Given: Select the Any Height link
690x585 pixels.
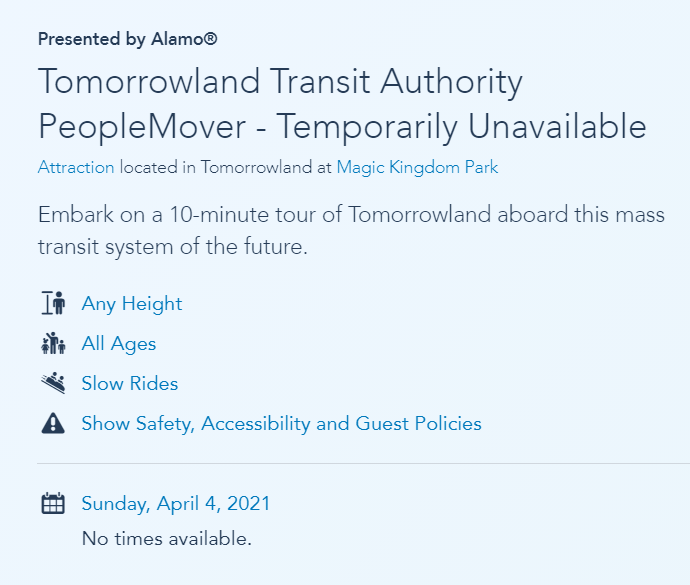Looking at the screenshot, I should click(x=132, y=303).
